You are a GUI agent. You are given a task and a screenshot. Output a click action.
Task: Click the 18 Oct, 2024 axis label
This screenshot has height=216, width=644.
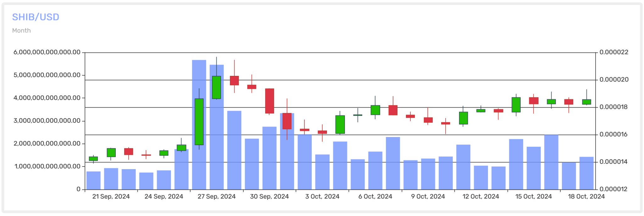pyautogui.click(x=586, y=196)
